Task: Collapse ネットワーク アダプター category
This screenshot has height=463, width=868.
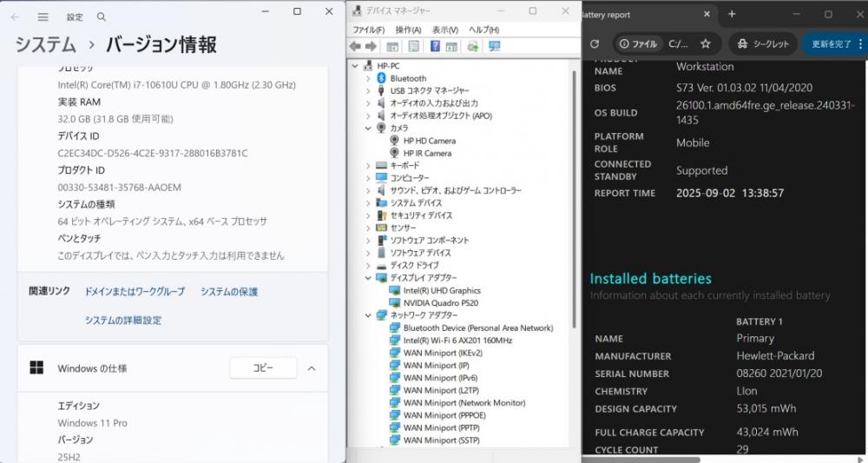Action: 368,315
